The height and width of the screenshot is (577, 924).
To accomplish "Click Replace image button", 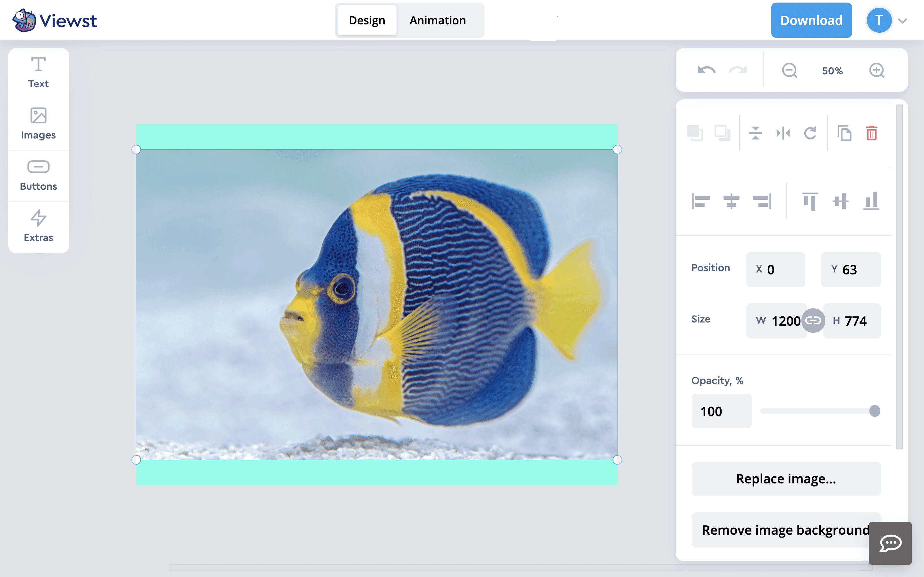I will coord(786,479).
